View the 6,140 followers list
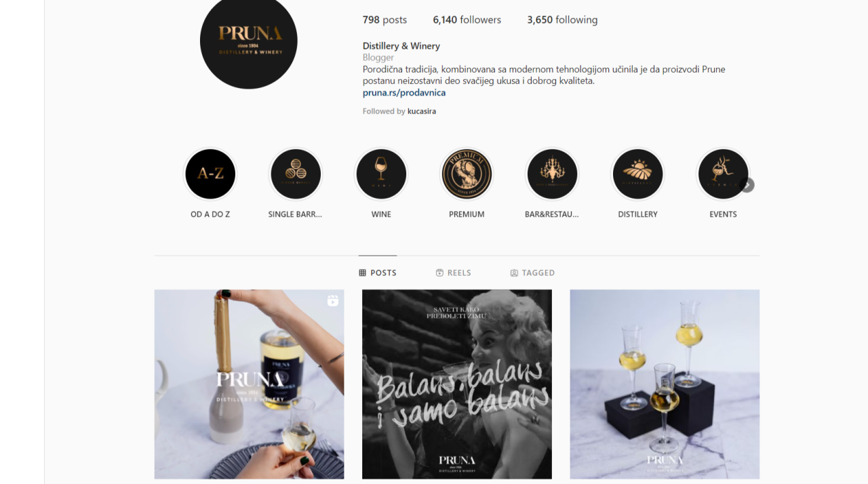Viewport: 868px width, 484px height. click(x=467, y=20)
